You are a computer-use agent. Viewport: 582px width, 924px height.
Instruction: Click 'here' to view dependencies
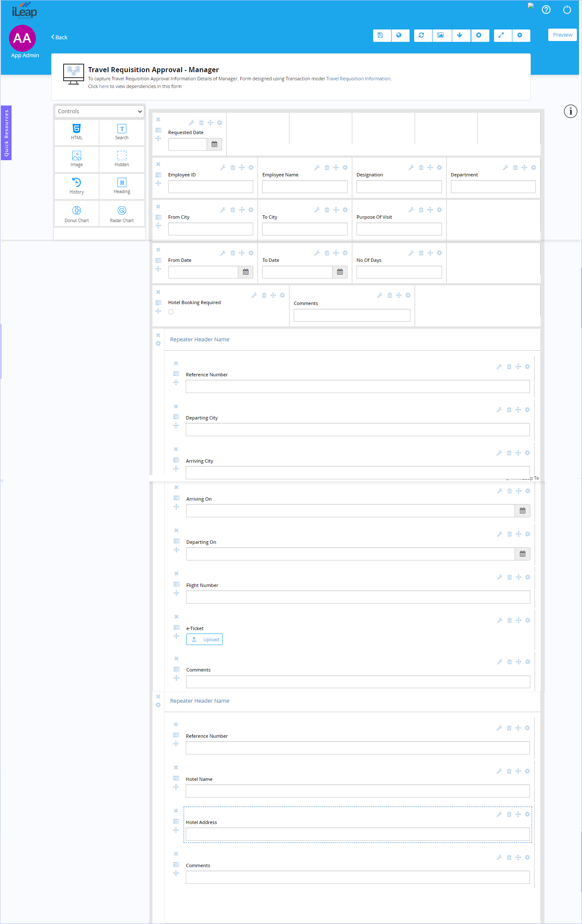coord(104,86)
